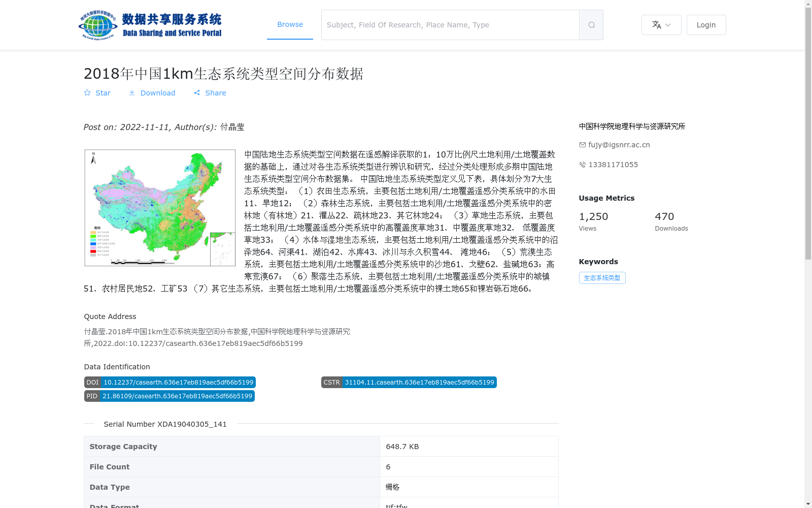This screenshot has width=812, height=508.
Task: Click the download arrow icon
Action: tap(132, 92)
